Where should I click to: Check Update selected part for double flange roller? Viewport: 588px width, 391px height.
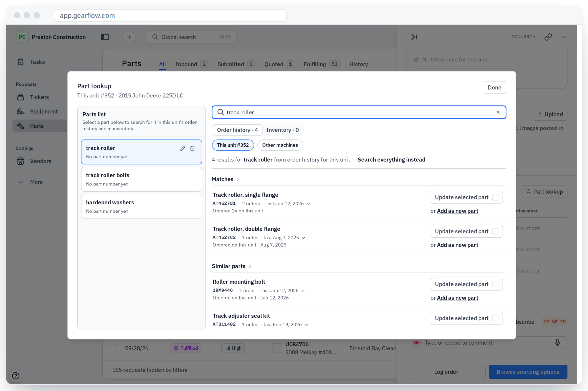pos(495,231)
